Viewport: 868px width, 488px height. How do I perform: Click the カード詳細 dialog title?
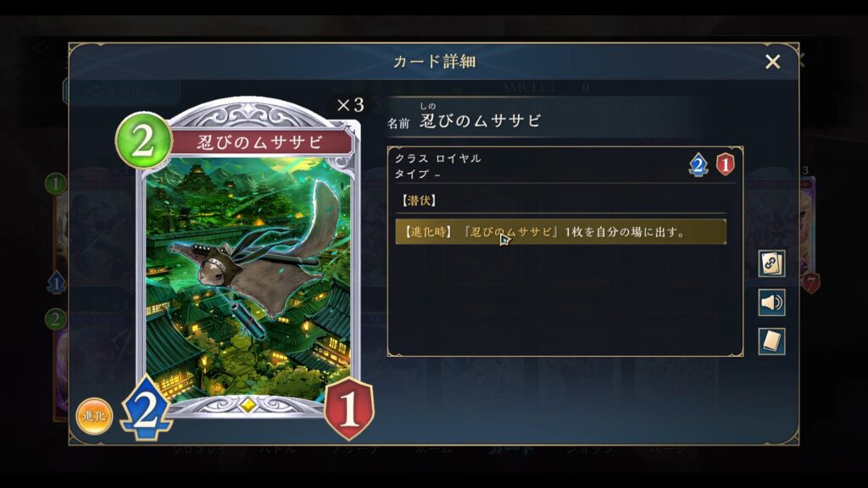coord(435,61)
